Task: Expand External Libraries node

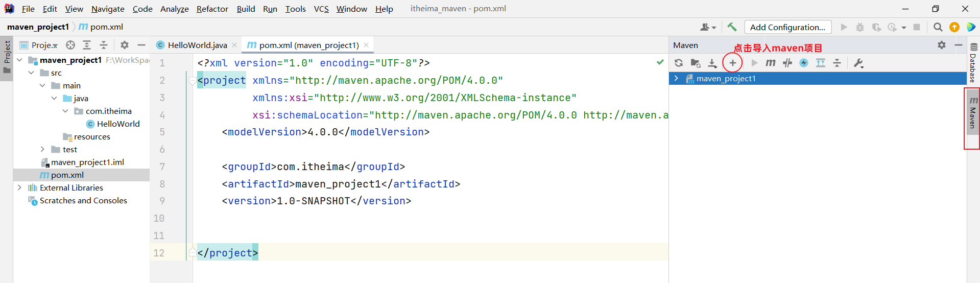Action: [19, 187]
